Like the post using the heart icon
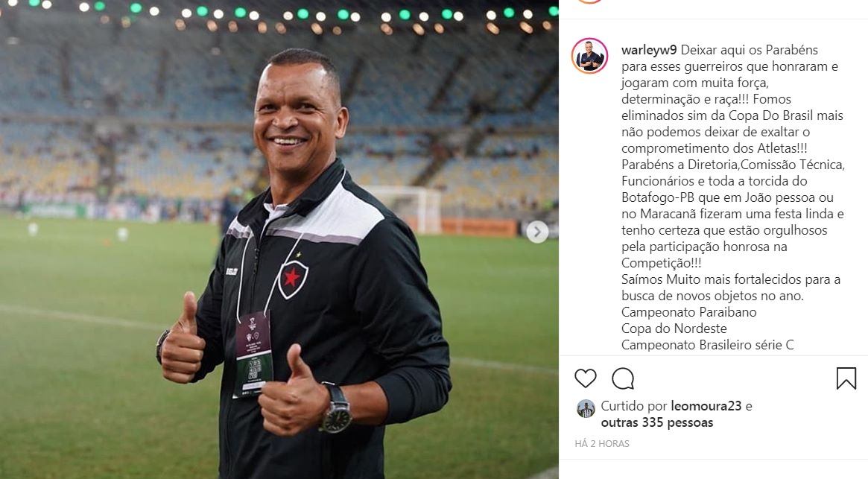This screenshot has height=479, width=868. [x=585, y=378]
